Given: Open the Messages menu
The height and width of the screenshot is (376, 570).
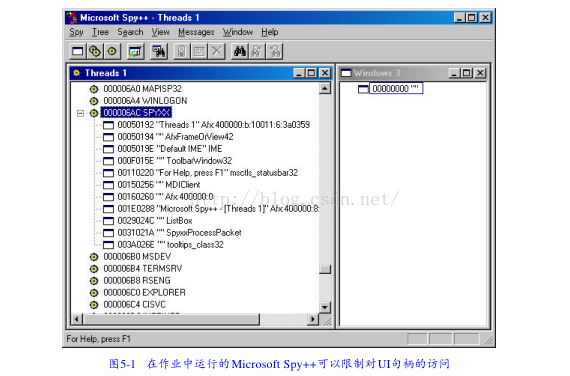Looking at the screenshot, I should 196,32.
